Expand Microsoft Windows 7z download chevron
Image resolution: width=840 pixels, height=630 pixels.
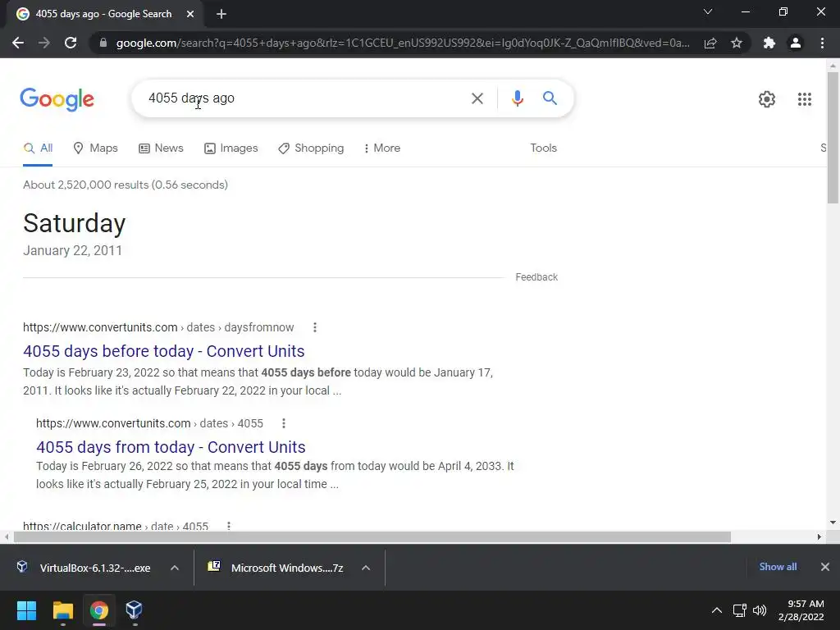[366, 568]
